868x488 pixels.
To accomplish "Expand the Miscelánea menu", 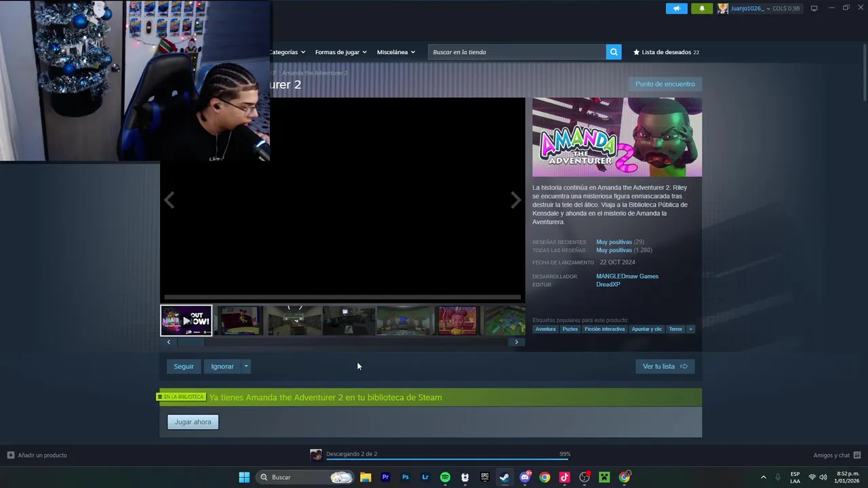I will tap(396, 52).
